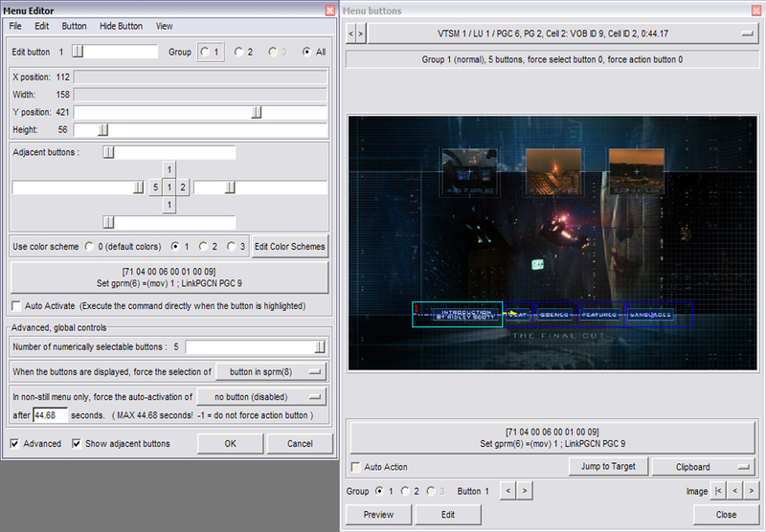The height and width of the screenshot is (532, 766).
Task: Click the down adjacent button box
Action: (169, 205)
